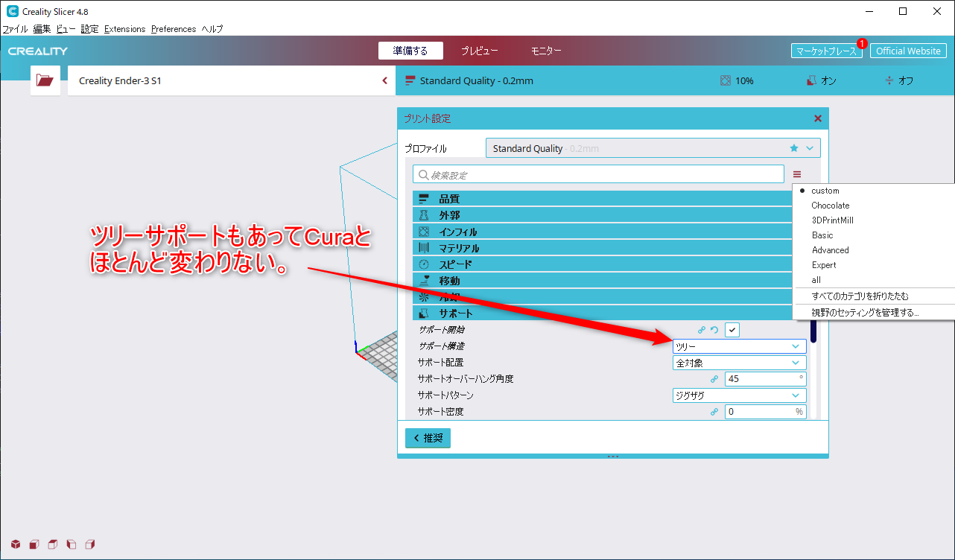This screenshot has height=560, width=955.
Task: Reset サポート開始 with the undo arrow icon
Action: [714, 330]
